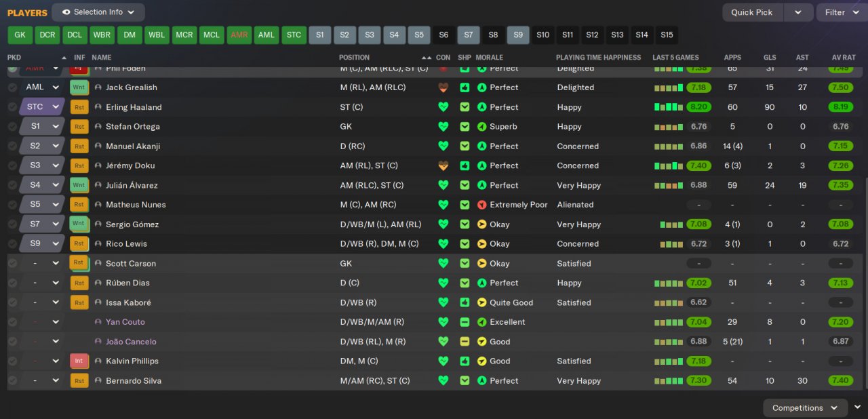The height and width of the screenshot is (419, 868).
Task: Open the Filter dropdown
Action: 842,12
